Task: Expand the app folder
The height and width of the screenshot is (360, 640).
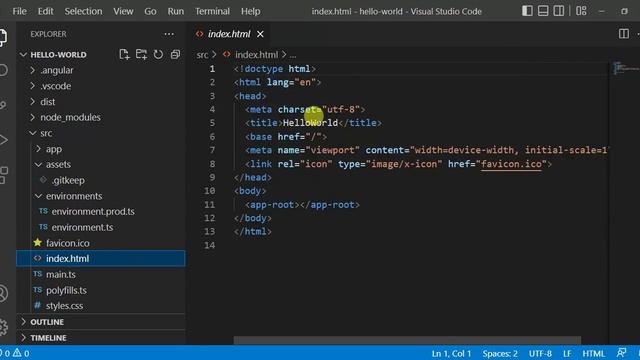Action: point(38,149)
